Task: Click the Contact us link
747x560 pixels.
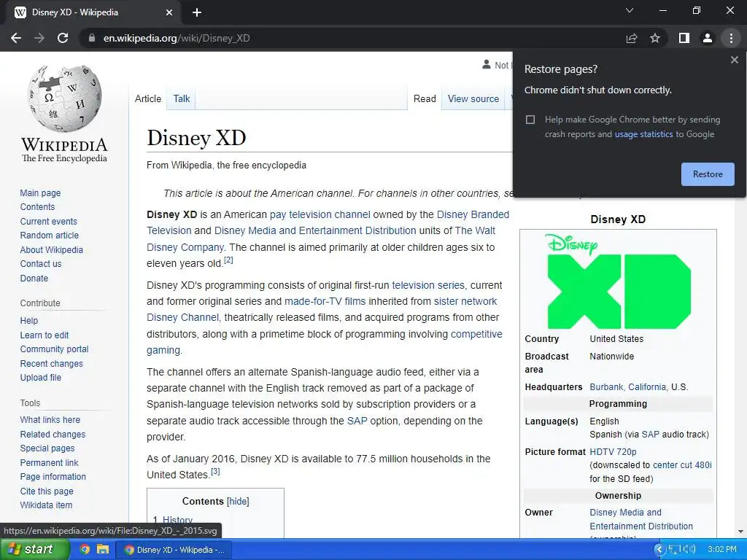Action: (41, 264)
